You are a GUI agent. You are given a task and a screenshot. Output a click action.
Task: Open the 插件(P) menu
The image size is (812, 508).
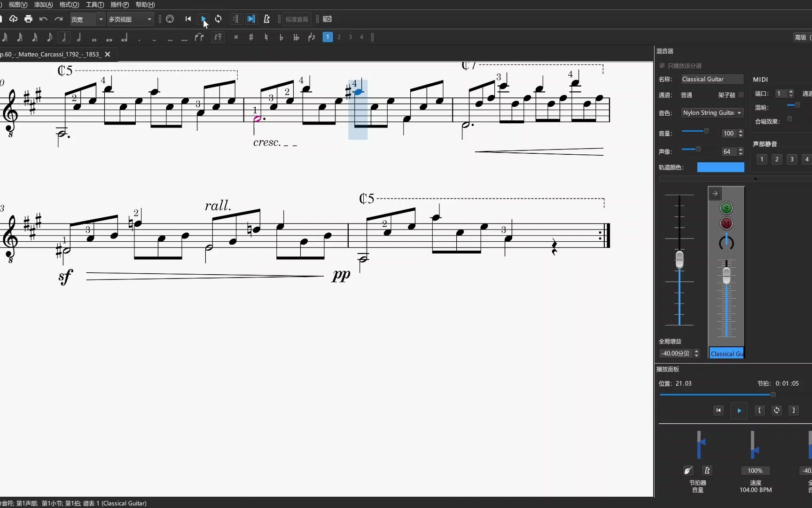(119, 5)
